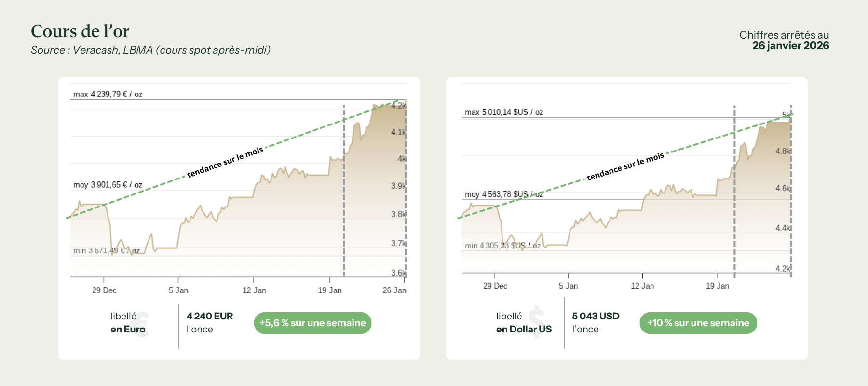Click the "+5,6 % sur une semaine" badge
This screenshot has width=868, height=386.
point(312,323)
